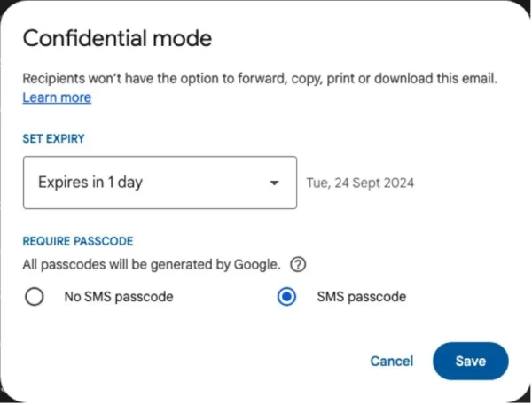Screen dimensions: 532x405
Task: Cancel the confidential mode dialog
Action: 392,361
